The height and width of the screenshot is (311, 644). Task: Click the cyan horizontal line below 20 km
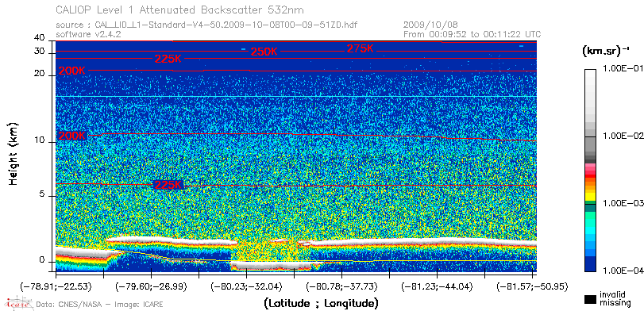296,97
